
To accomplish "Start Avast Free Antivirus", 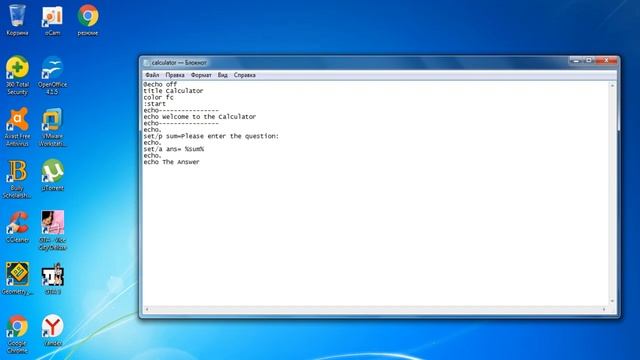I will point(17,127).
